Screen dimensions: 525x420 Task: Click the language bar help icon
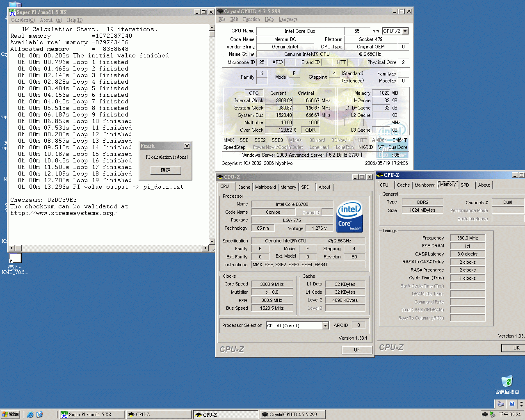pyautogui.click(x=512, y=404)
